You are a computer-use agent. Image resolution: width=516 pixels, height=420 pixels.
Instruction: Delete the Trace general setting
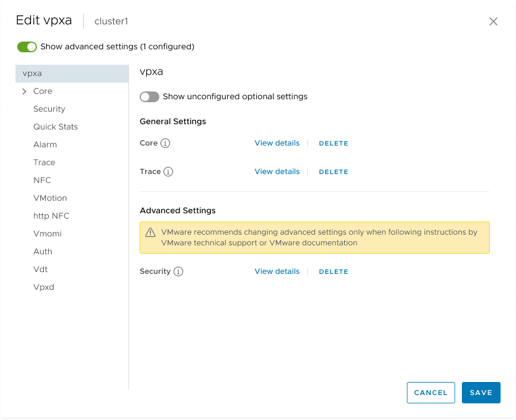333,172
